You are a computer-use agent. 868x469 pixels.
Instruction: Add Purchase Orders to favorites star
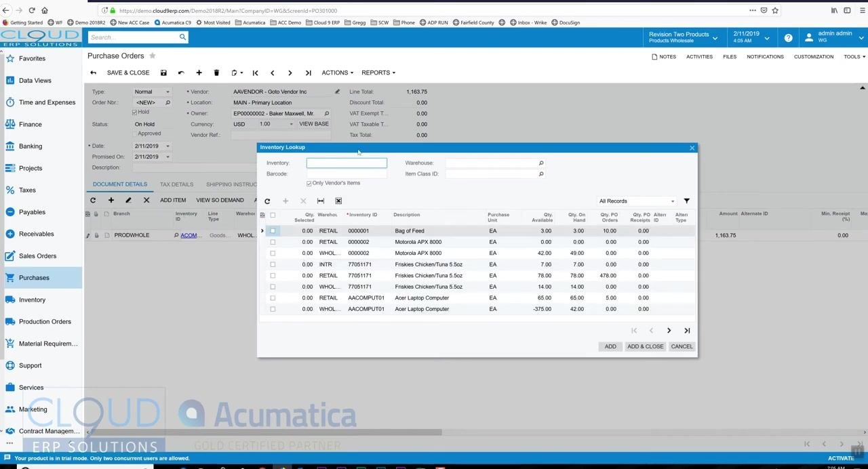(153, 56)
